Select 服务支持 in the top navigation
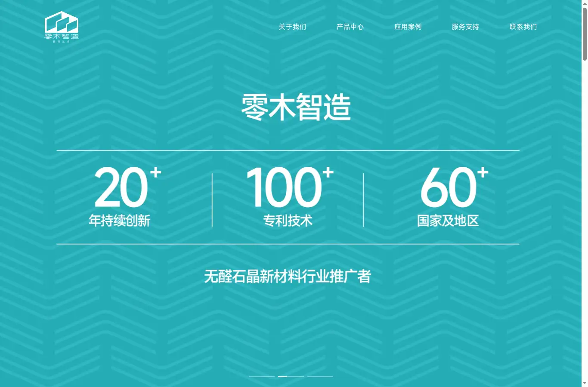Image resolution: width=588 pixels, height=387 pixels. point(465,27)
